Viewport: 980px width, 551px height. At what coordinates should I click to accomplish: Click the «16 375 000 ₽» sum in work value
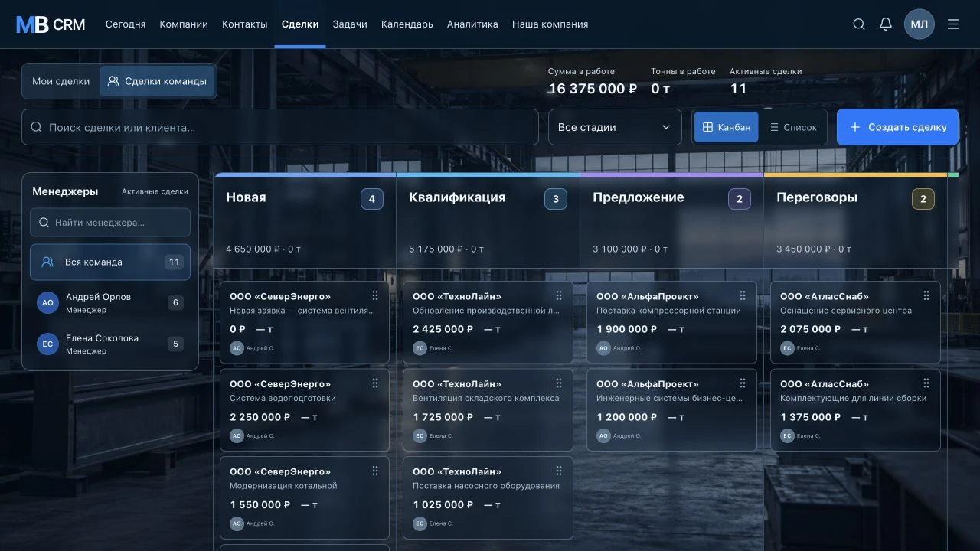(x=593, y=89)
